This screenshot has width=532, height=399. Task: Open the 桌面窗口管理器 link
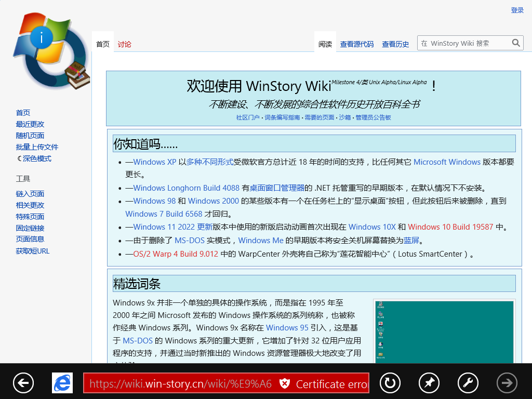coord(277,188)
